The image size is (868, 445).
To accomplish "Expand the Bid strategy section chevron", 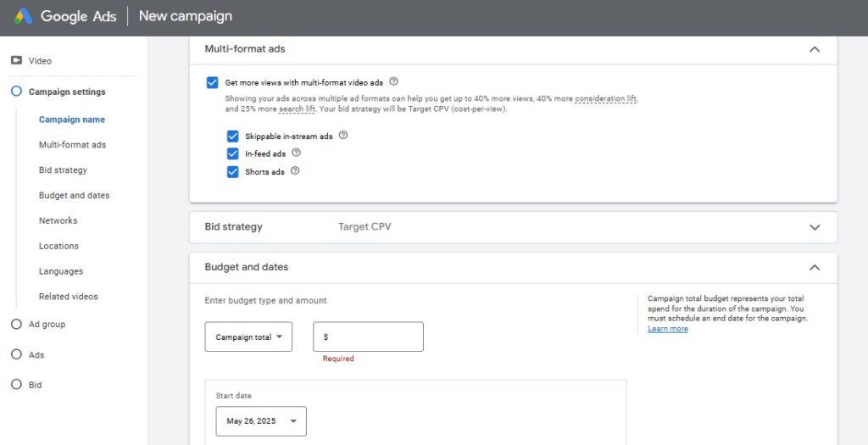I will point(815,227).
